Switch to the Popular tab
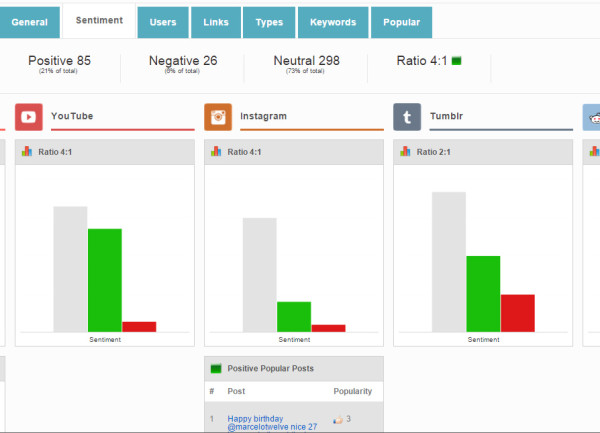The image size is (600, 433). click(x=401, y=22)
